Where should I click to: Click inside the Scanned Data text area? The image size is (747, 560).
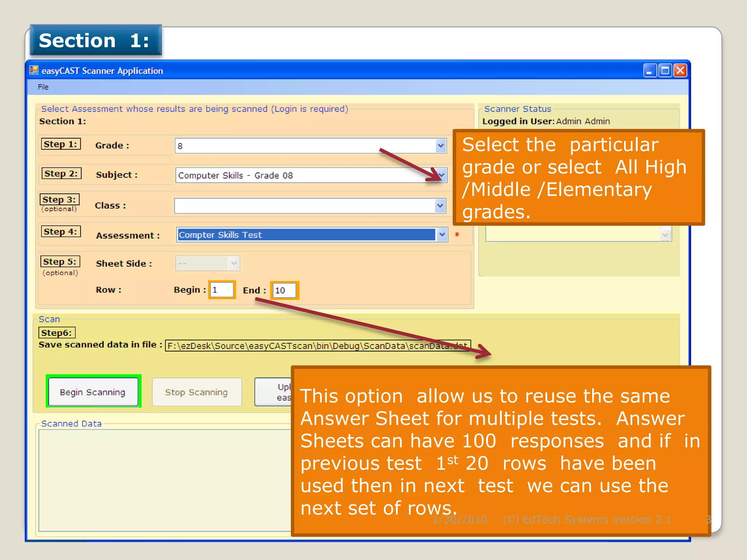point(164,479)
